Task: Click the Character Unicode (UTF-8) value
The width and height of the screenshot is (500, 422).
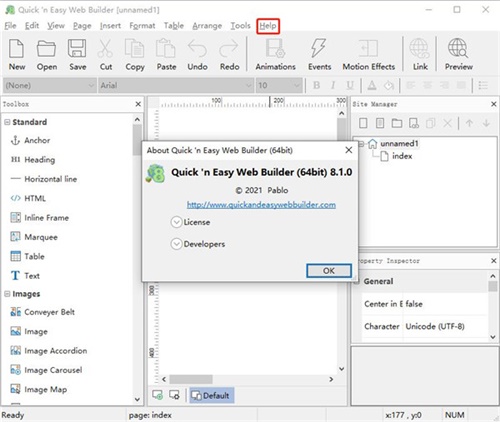Action: pos(435,326)
